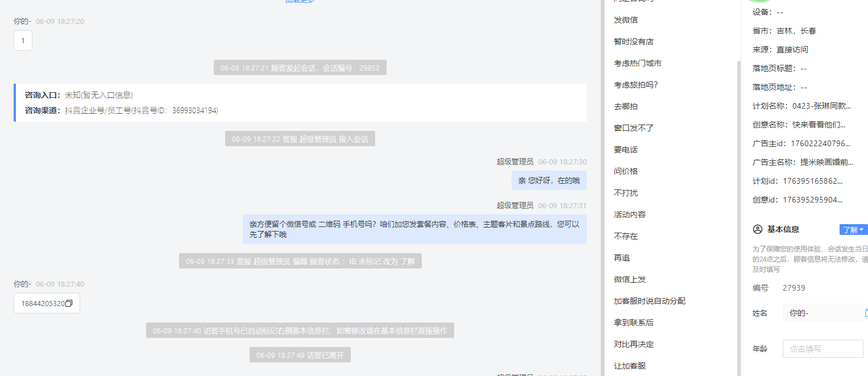Click the 创意id 176395295904 row
Viewport: 868px width, 376px height.
pos(798,200)
